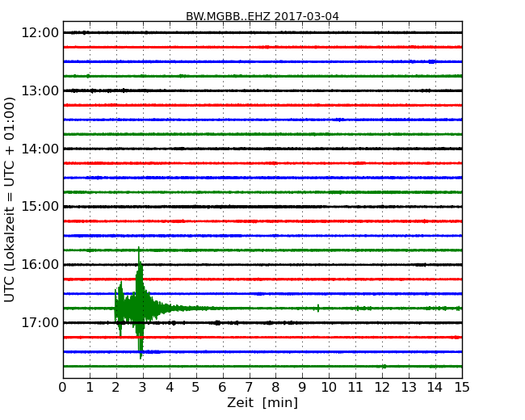This screenshot has height=420, width=525.
Task: Click the 14:00 time label
Action: [40, 149]
